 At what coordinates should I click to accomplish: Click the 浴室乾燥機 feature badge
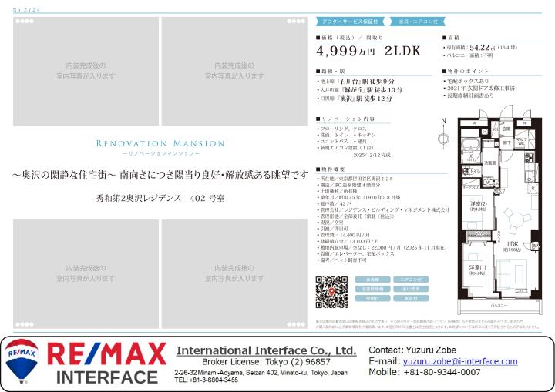coord(372,289)
